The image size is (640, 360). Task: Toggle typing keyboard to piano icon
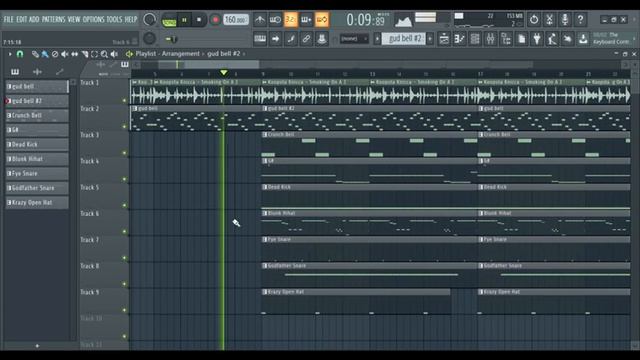[x=260, y=39]
